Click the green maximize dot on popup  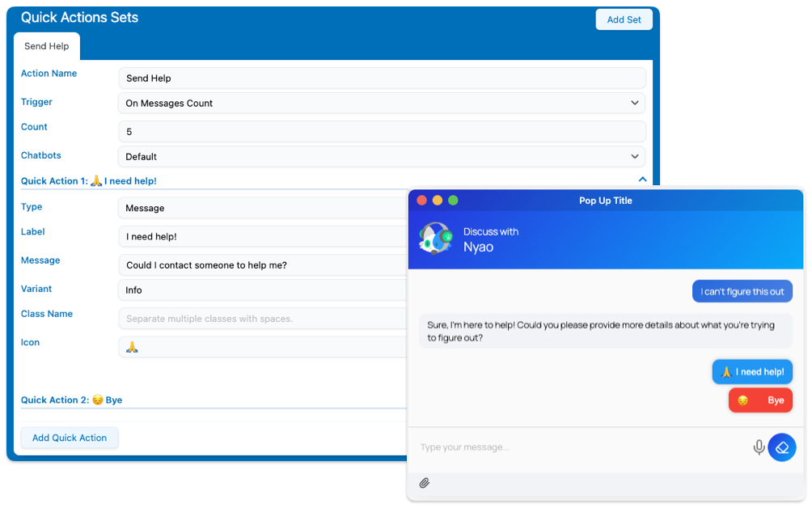pos(453,201)
